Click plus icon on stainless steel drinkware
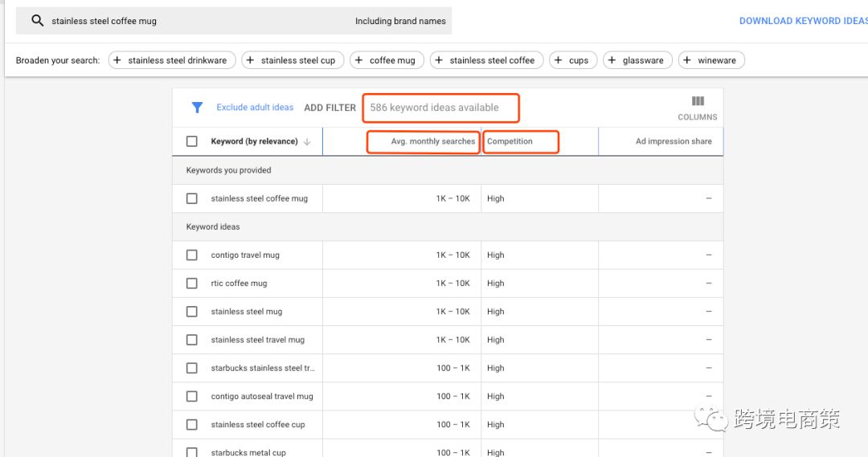868x457 pixels. (x=117, y=60)
